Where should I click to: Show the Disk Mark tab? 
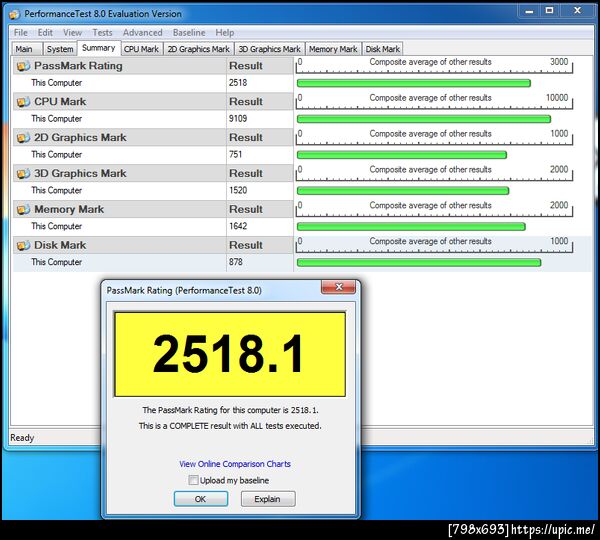[382, 49]
